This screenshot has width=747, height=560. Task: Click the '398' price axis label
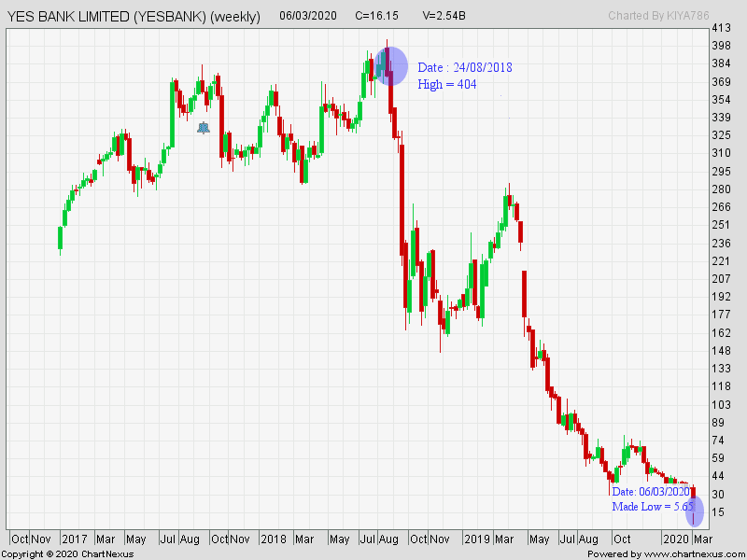point(721,46)
